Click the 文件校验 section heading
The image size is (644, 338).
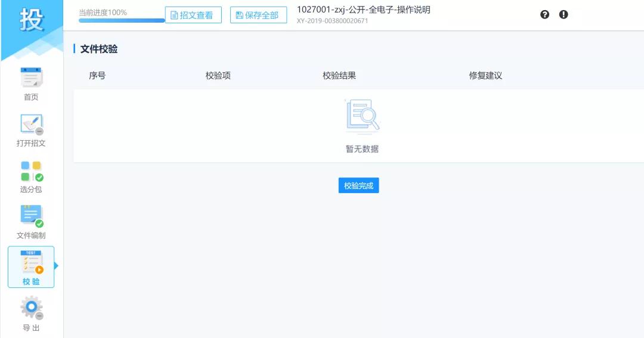point(99,49)
